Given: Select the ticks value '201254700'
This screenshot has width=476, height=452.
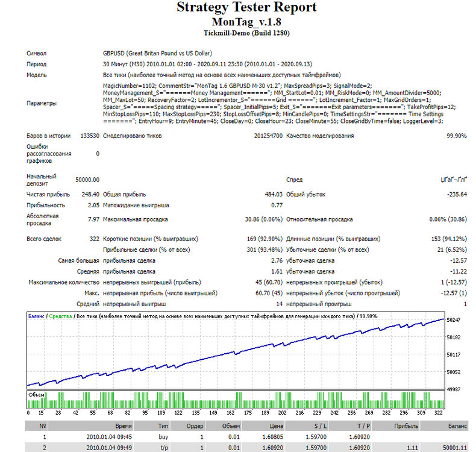Looking at the screenshot, I should (268, 136).
